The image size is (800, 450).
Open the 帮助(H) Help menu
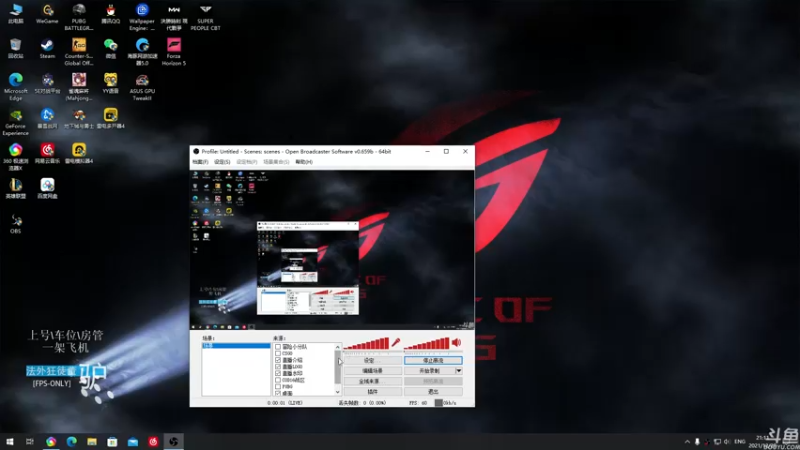coord(304,162)
